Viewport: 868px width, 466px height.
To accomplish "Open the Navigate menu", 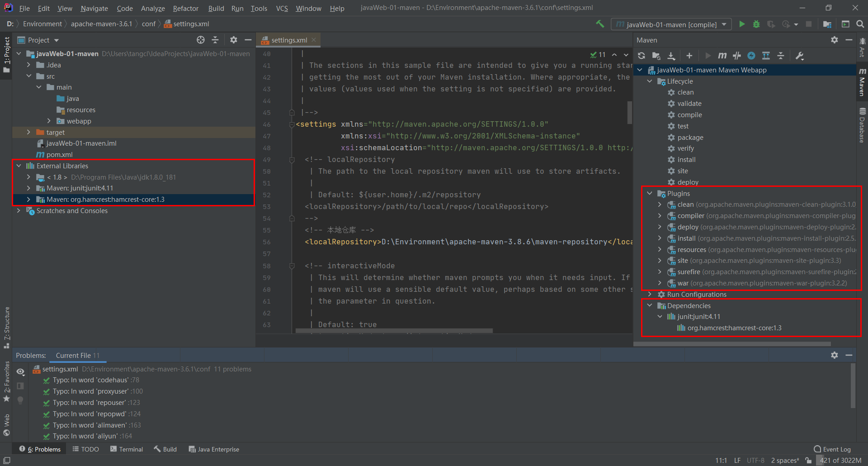I will coord(94,8).
